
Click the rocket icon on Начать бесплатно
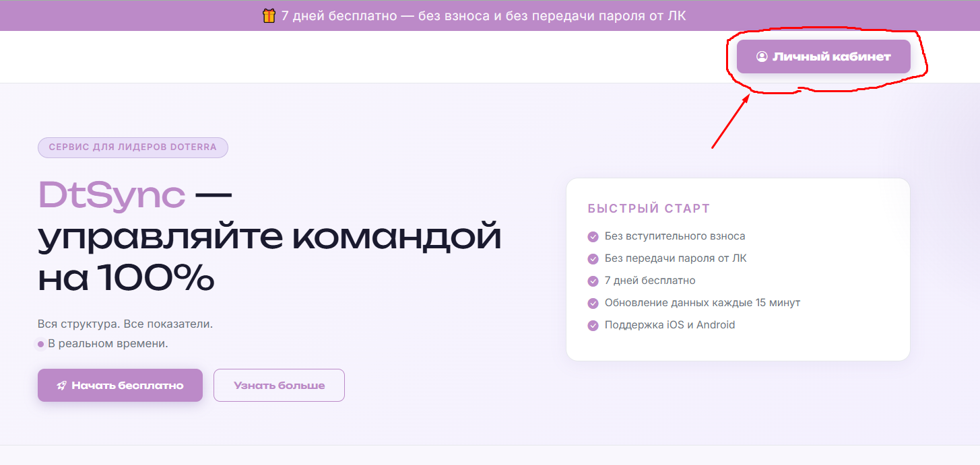62,386
